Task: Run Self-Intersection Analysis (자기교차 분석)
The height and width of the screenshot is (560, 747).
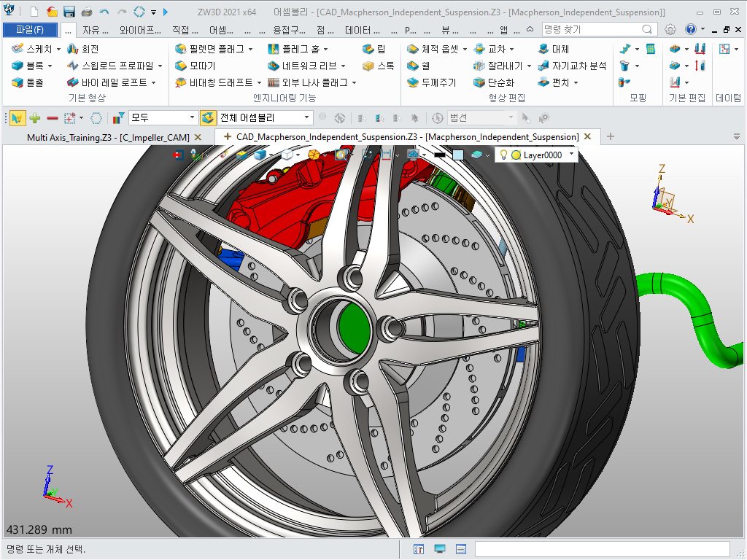Action: (572, 66)
